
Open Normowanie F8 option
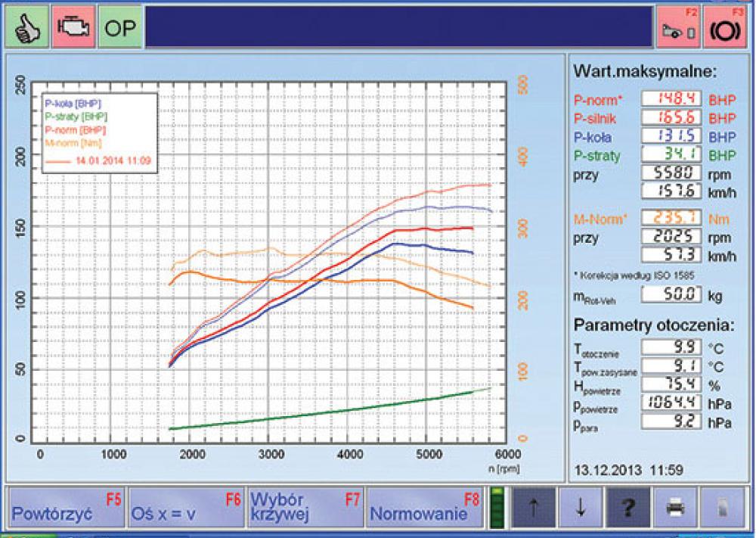pos(424,507)
